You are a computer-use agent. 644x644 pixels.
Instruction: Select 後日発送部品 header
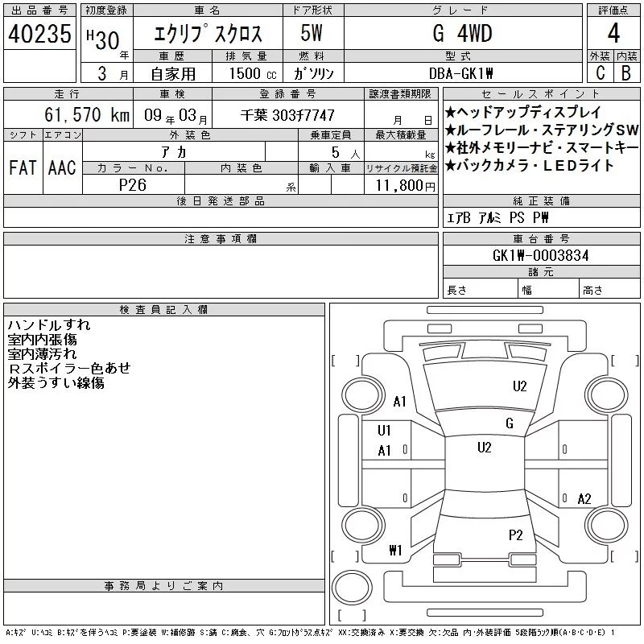click(x=221, y=201)
